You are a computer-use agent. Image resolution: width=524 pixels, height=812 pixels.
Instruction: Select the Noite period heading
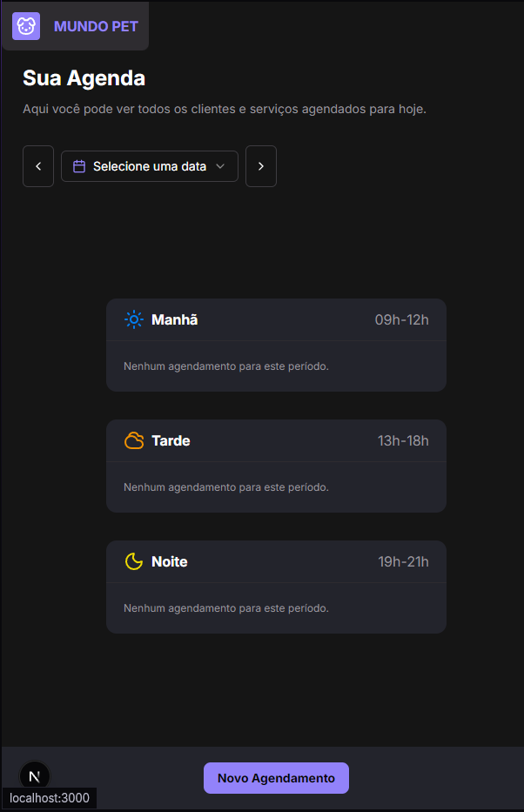tap(170, 561)
